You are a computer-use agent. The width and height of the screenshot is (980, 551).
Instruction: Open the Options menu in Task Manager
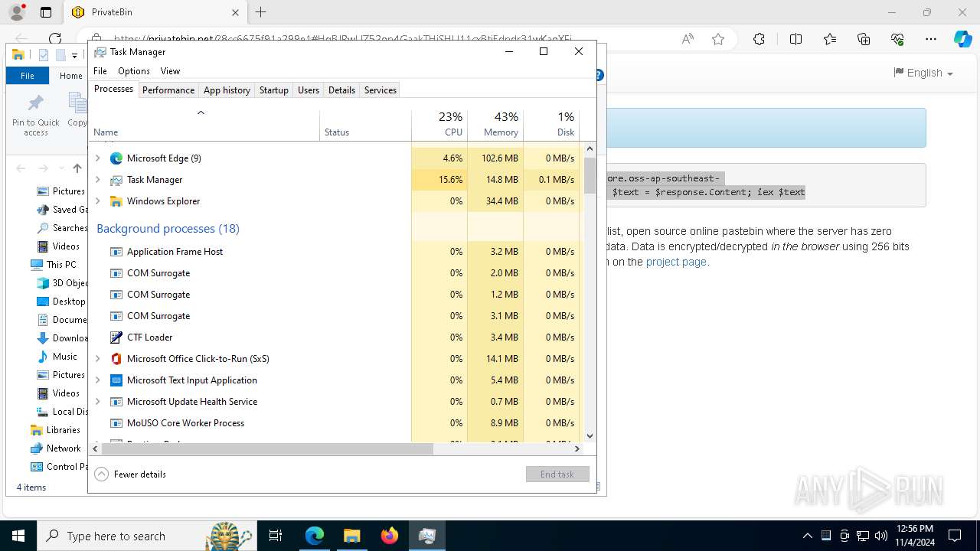click(x=134, y=71)
